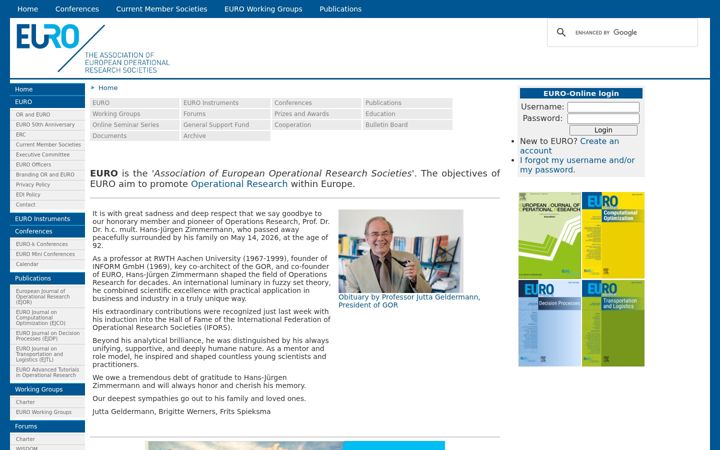Image resolution: width=720 pixels, height=450 pixels.
Task: Open Bulletin Board tile
Action: click(x=408, y=125)
